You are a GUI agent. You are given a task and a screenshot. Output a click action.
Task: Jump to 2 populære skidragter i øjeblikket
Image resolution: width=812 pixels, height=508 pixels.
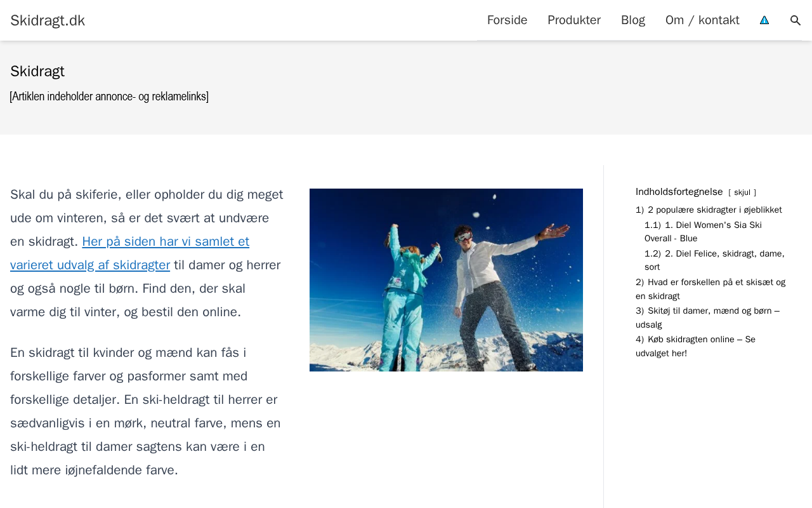point(709,210)
